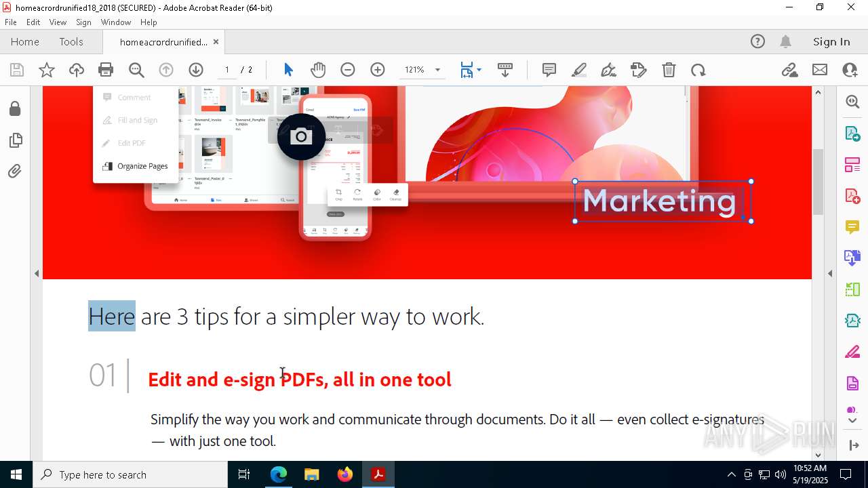Open the Combine Files tool

(x=852, y=258)
